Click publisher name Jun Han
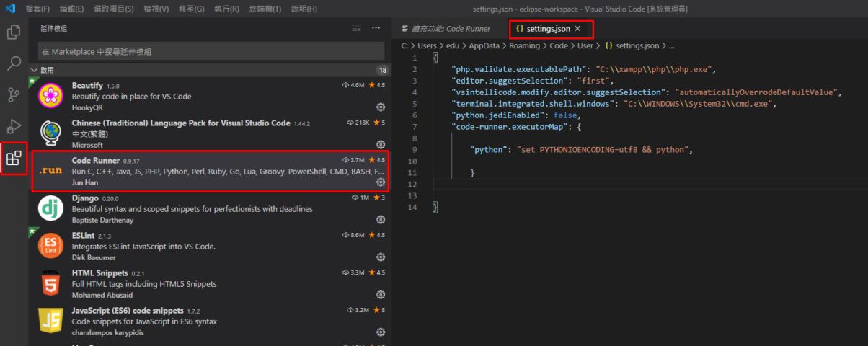Viewport: 868px width, 346px height. tap(87, 182)
